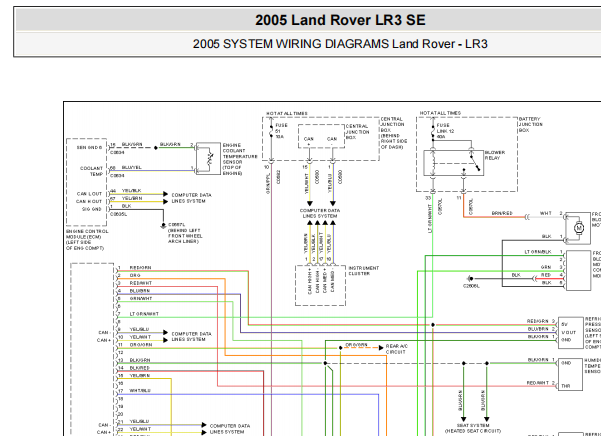Click the 'YEL/BRN' wire label at pin 15

[x=140, y=375]
